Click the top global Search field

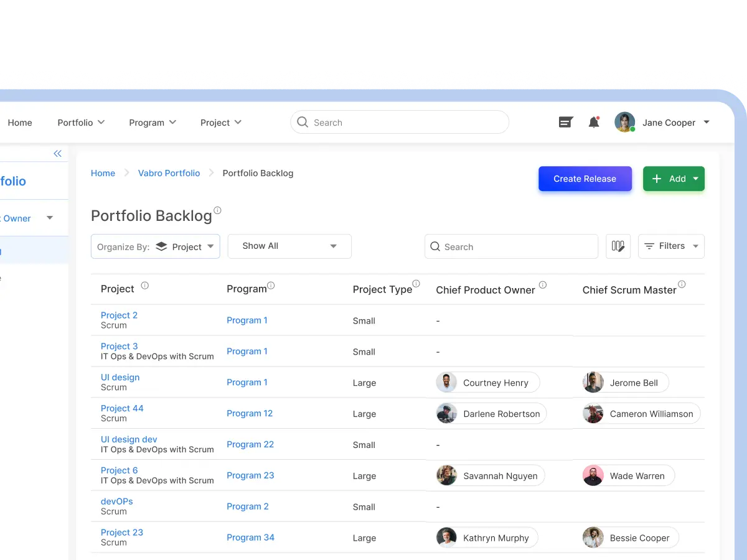[398, 122]
